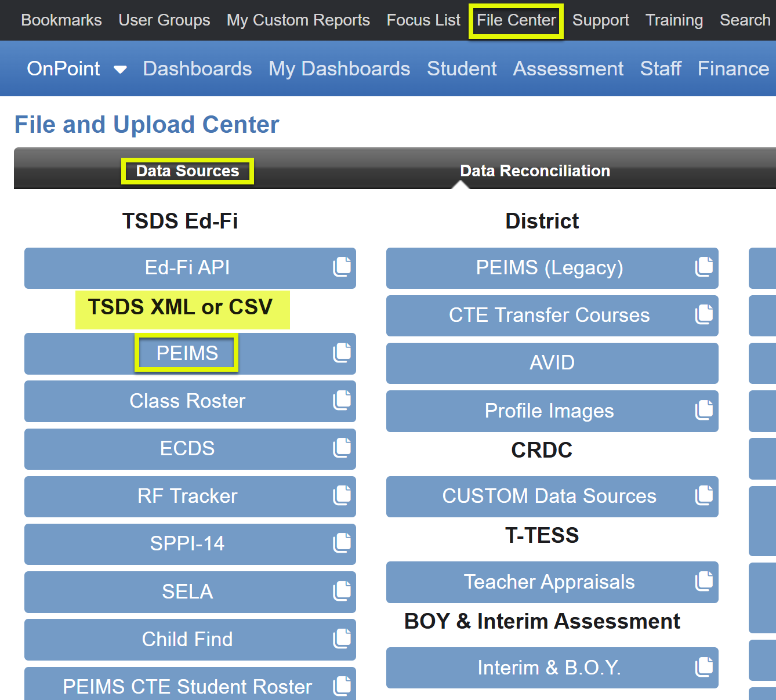Switch to the Data Reconciliation tab

click(x=534, y=171)
